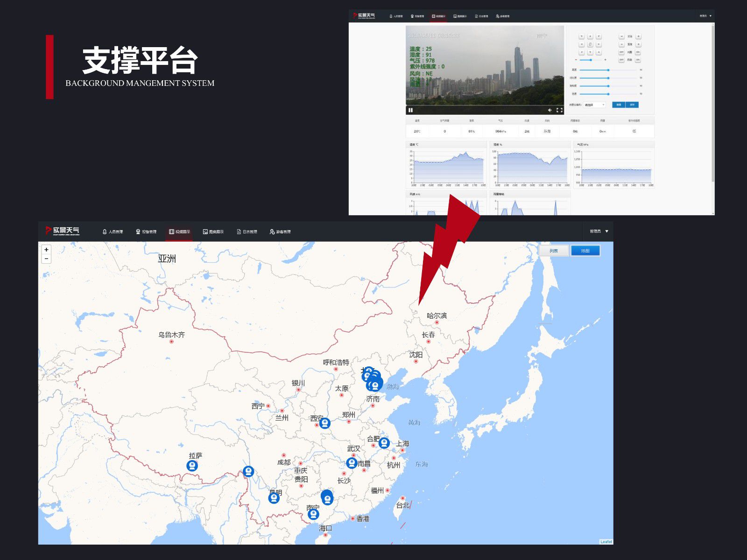Move camera diagonally with up-right PTZ arrow

(599, 36)
